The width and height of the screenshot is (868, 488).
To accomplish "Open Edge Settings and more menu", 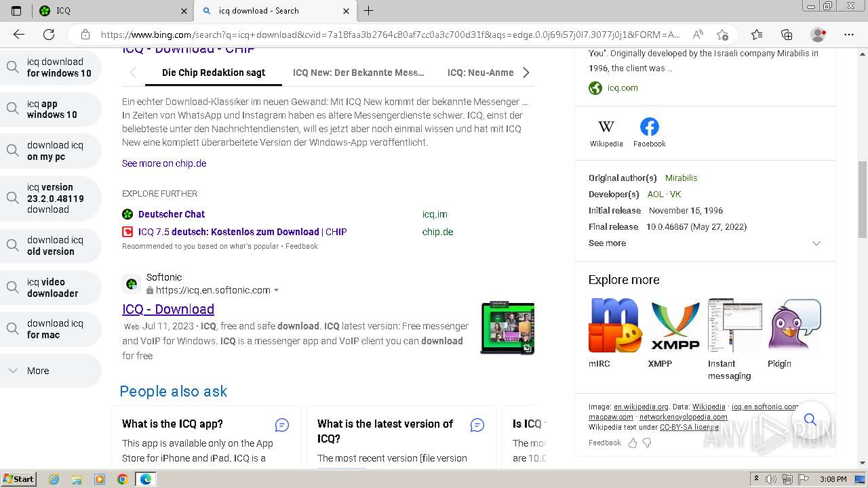I will (x=849, y=35).
